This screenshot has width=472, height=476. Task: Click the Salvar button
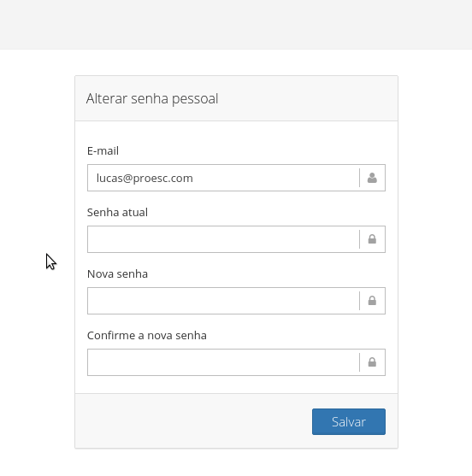coord(349,421)
